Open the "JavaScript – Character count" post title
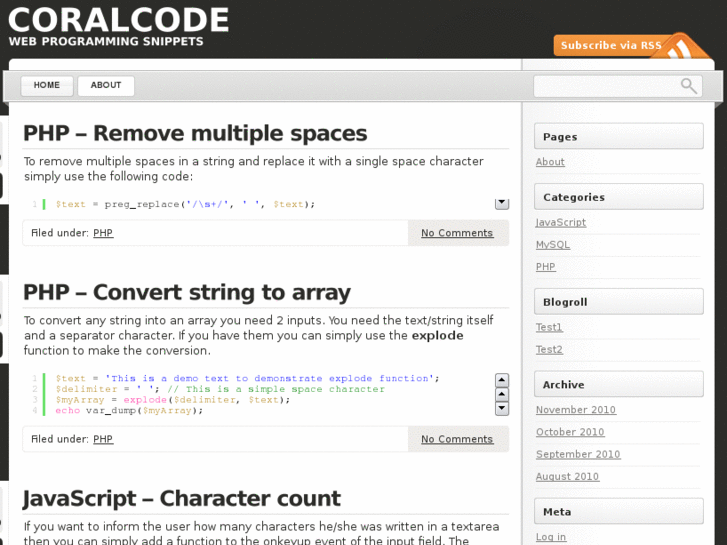The width and height of the screenshot is (727, 545). [181, 498]
